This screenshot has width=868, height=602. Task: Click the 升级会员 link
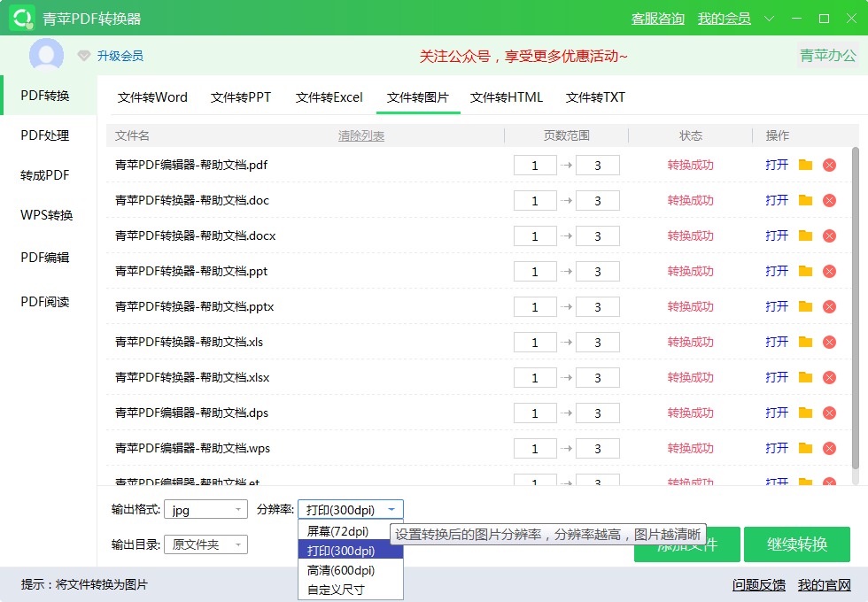120,55
